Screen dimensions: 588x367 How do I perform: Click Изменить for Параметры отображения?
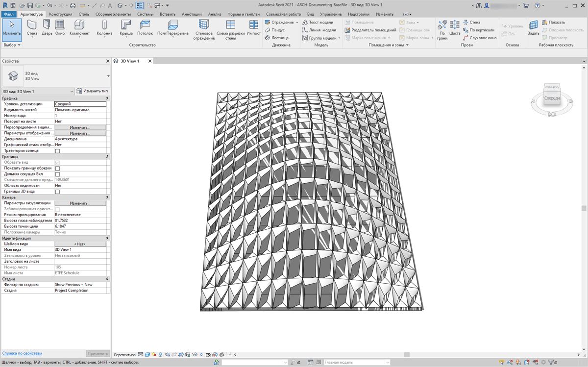coord(80,133)
